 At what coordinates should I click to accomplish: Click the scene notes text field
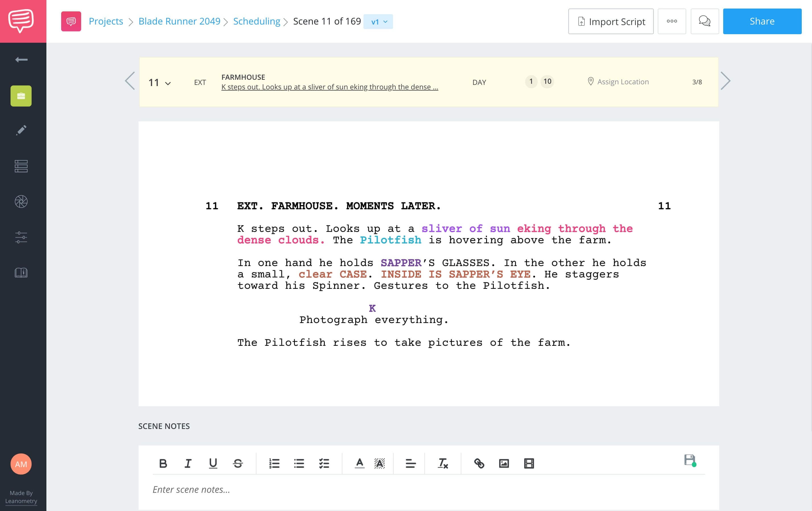coord(429,490)
